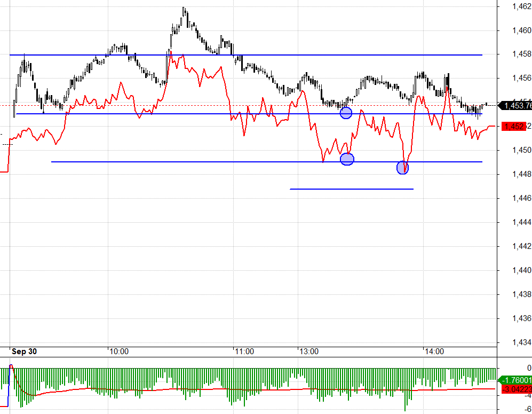Click the 1,444 price axis label
Image resolution: width=532 pixels, height=414 pixels.
tap(522, 222)
